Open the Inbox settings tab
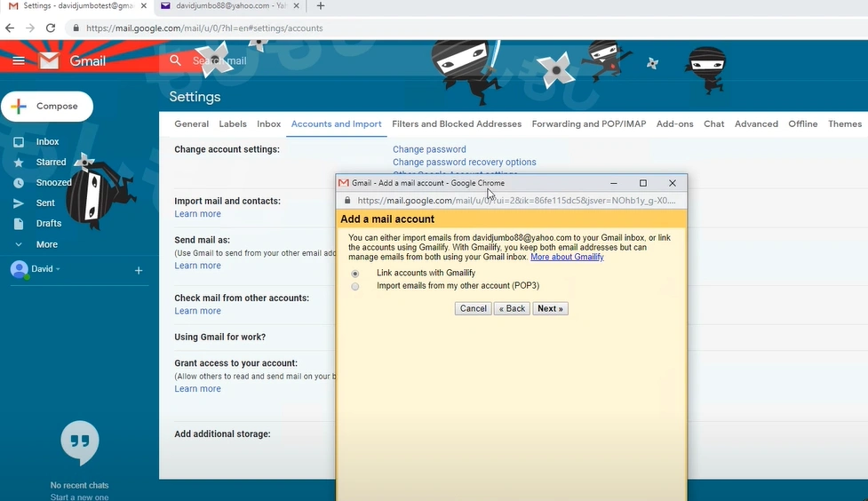 click(268, 124)
